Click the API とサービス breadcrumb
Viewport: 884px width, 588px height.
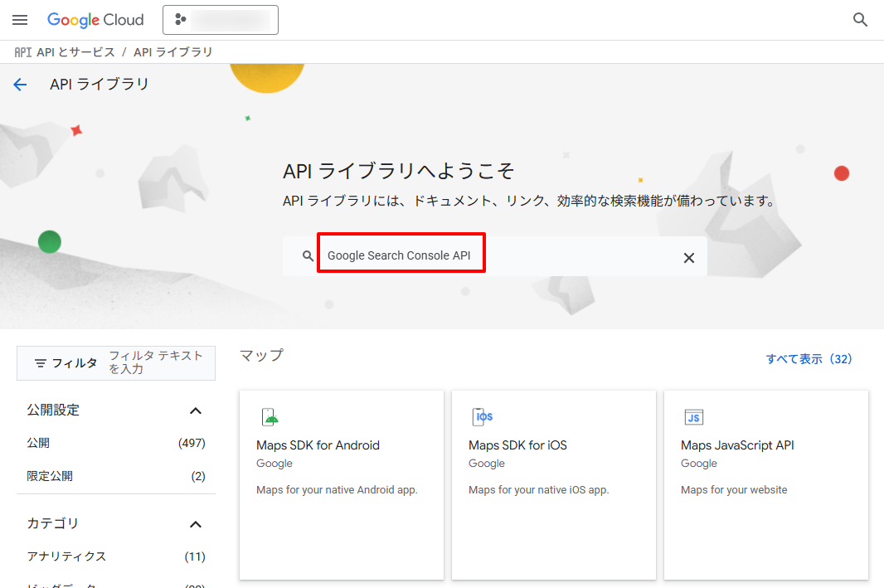pos(75,52)
